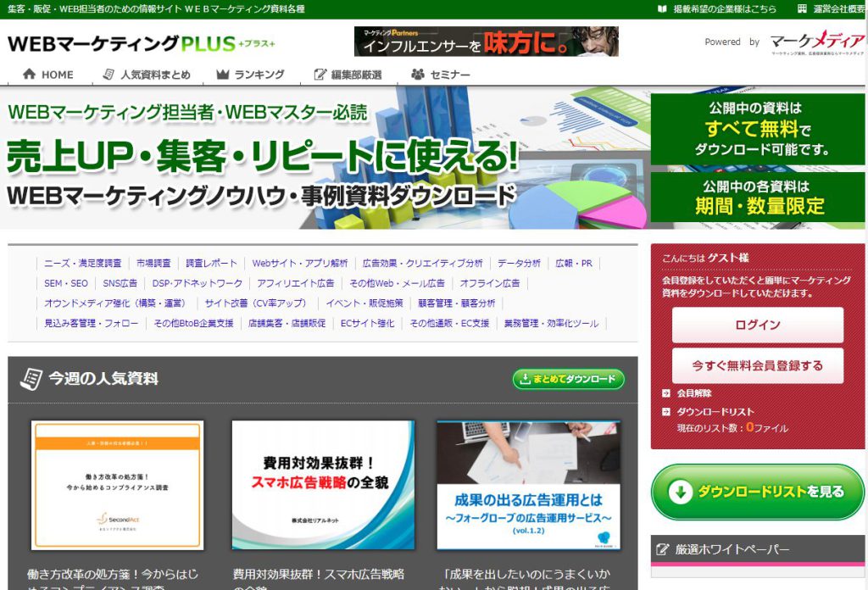Click the home icon in navigation bar
Image resolution: width=868 pixels, height=590 pixels.
coord(29,75)
